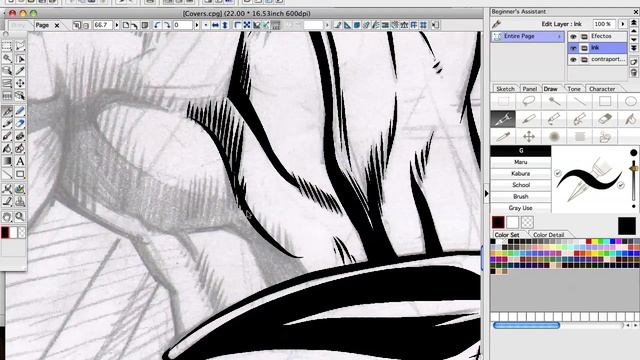
Task: Toggle the ruler snap toolbar icon
Action: point(276,25)
